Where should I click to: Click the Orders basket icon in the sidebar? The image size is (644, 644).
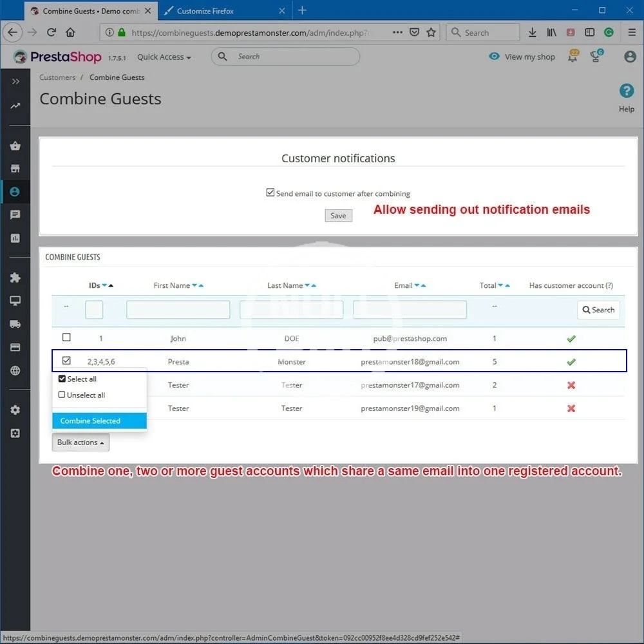click(15, 146)
